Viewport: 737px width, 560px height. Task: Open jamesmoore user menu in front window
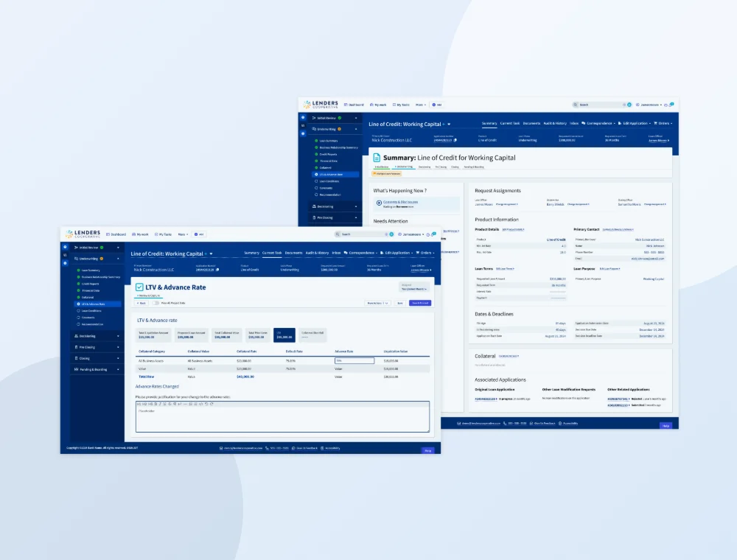click(411, 234)
